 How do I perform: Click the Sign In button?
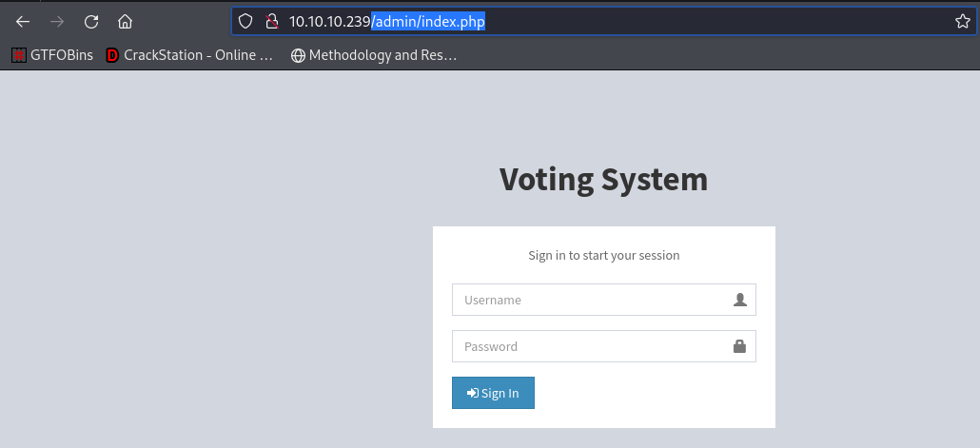(493, 393)
